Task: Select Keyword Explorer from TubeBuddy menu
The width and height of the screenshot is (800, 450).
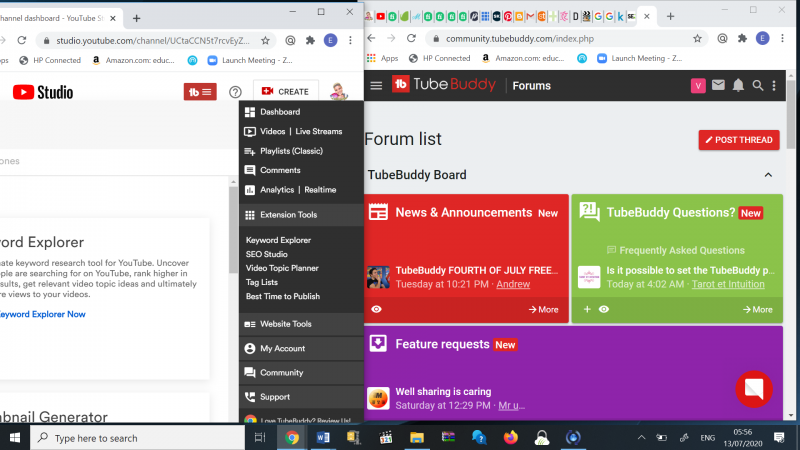Action: (x=278, y=240)
